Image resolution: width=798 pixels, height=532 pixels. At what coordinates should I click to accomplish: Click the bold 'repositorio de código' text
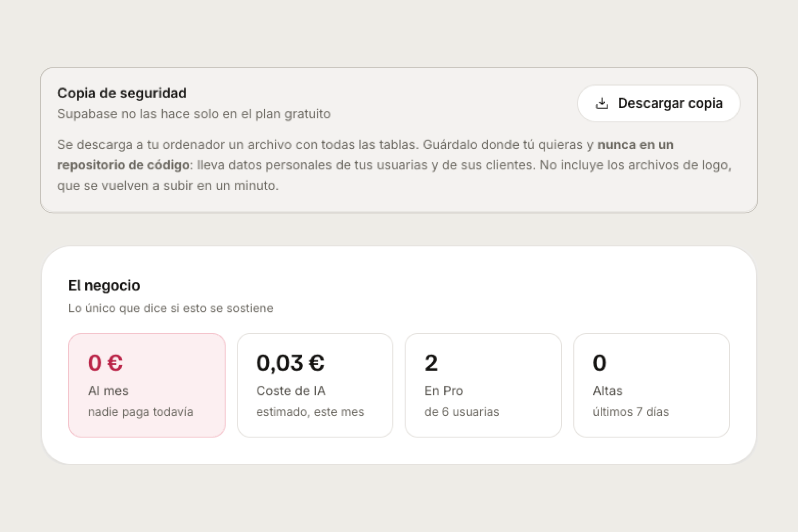(124, 165)
